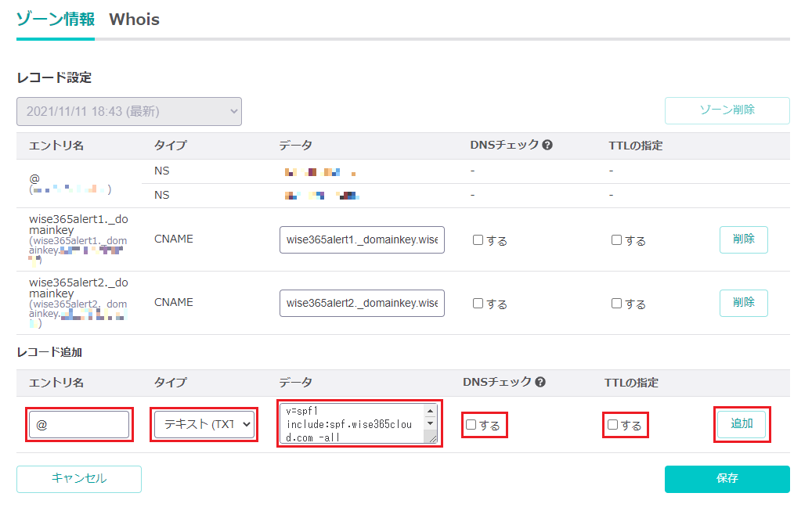Check TTLの指定 box in new record row
The width and height of the screenshot is (812, 511).
pos(613,425)
